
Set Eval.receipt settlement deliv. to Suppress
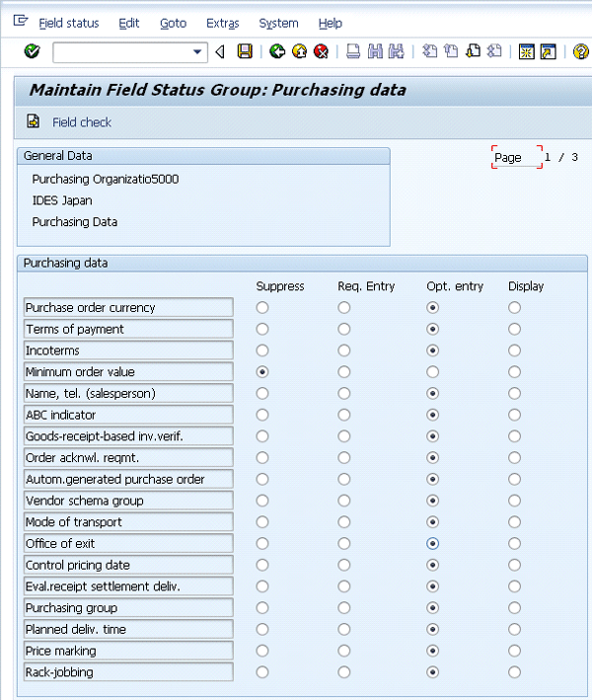tap(262, 586)
